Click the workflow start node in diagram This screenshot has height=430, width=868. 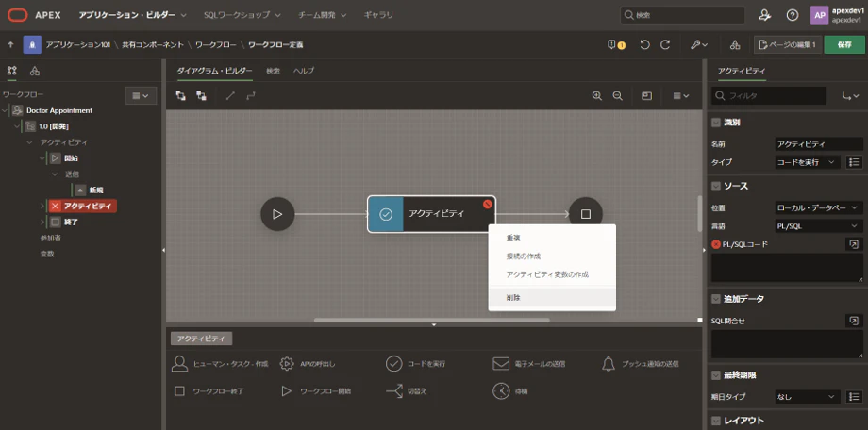278,214
